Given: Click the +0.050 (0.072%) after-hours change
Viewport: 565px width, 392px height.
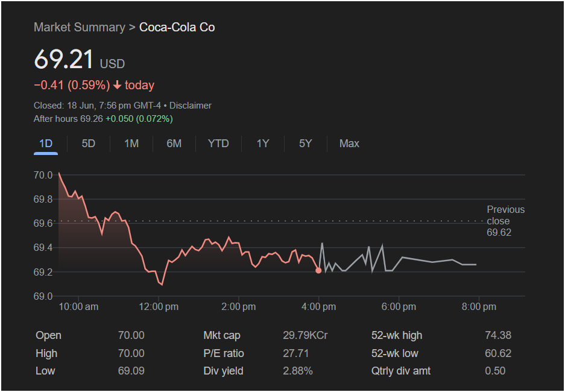Looking at the screenshot, I should (139, 119).
